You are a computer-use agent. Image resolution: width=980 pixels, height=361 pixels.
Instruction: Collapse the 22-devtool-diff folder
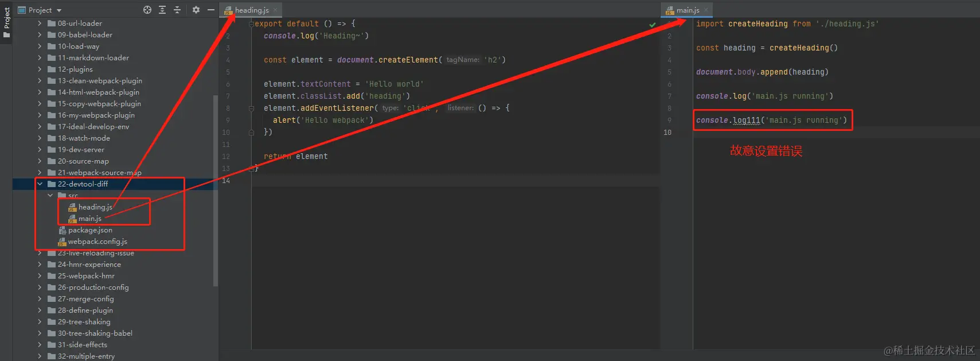coord(40,184)
